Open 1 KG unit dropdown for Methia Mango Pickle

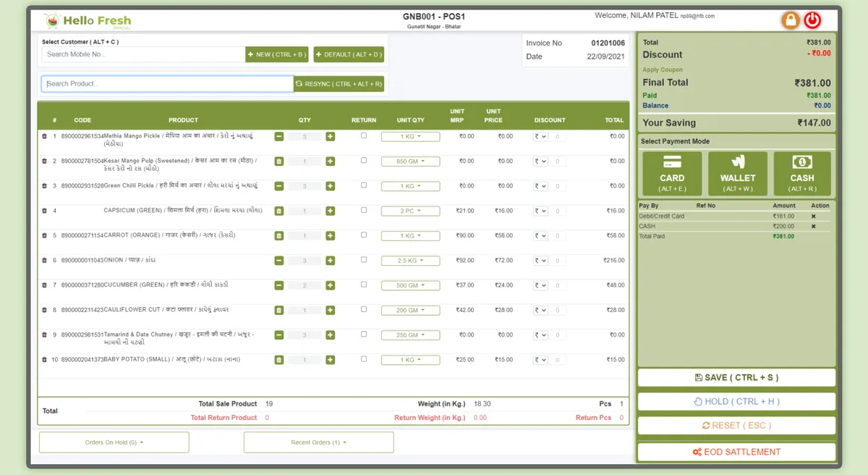[x=411, y=136]
